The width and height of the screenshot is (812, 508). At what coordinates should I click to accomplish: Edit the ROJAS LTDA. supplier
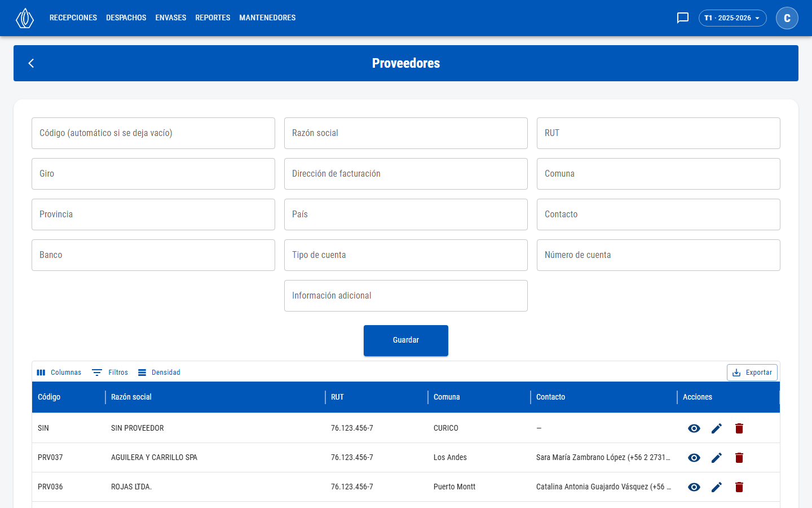click(717, 487)
